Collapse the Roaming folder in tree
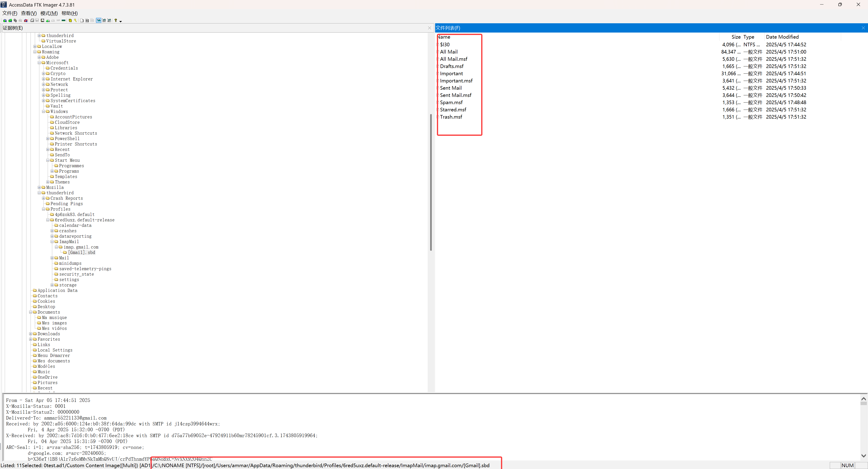868x469 pixels. coord(35,52)
